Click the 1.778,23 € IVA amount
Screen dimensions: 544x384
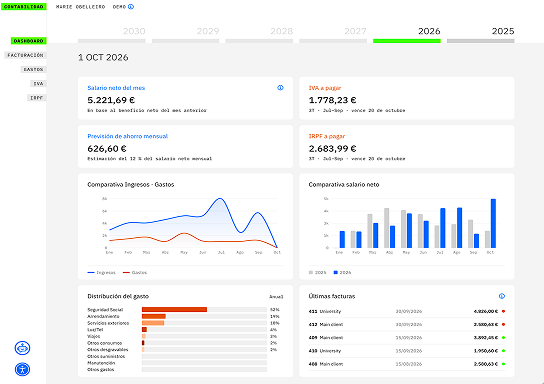[x=332, y=100]
